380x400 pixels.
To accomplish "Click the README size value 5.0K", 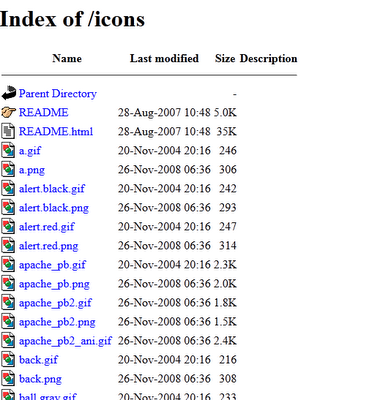I will click(x=225, y=112).
